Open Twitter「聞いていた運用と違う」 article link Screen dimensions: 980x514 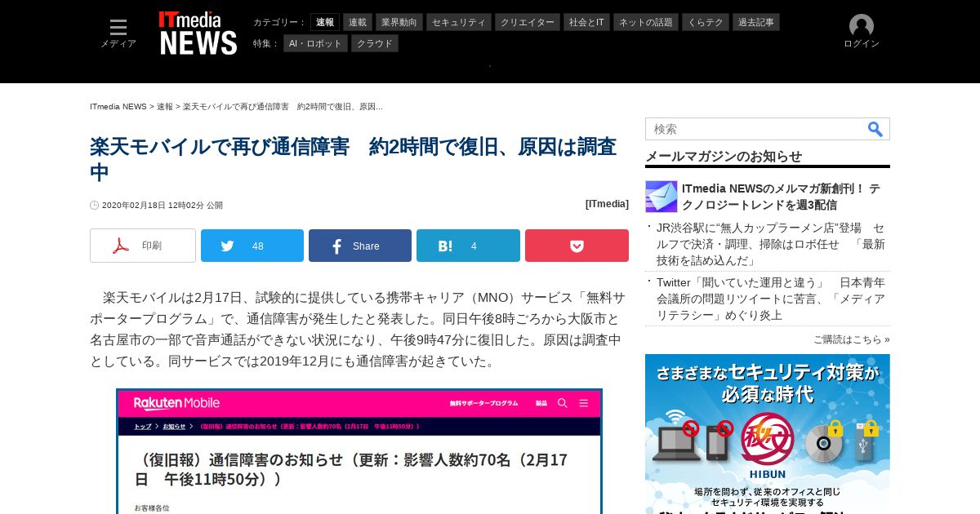tap(771, 299)
